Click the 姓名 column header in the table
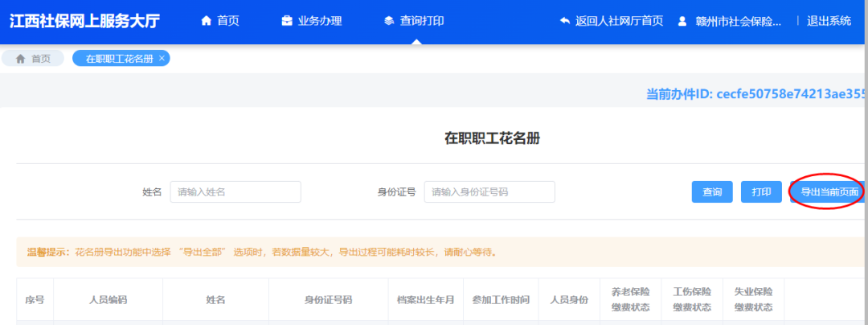868x325 pixels. click(215, 299)
